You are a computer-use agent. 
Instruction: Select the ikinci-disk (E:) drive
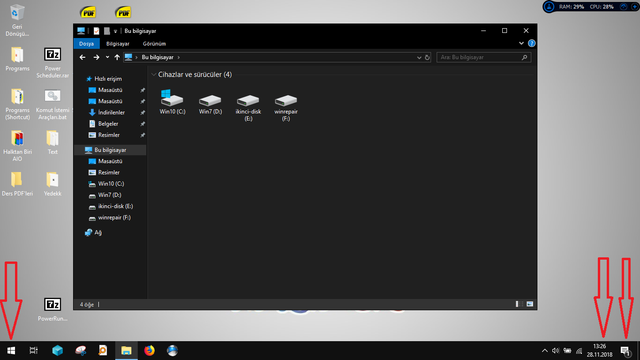click(x=248, y=107)
